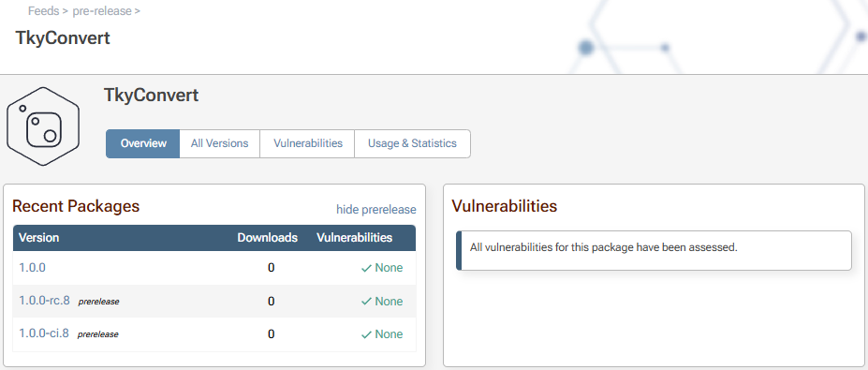Click the None status for 1.0.0-ci.8

389,334
